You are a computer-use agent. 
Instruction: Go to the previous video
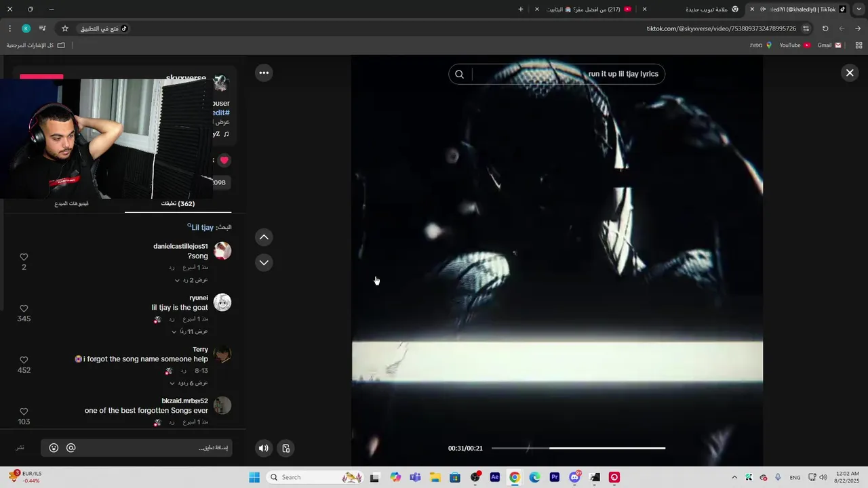[264, 237]
